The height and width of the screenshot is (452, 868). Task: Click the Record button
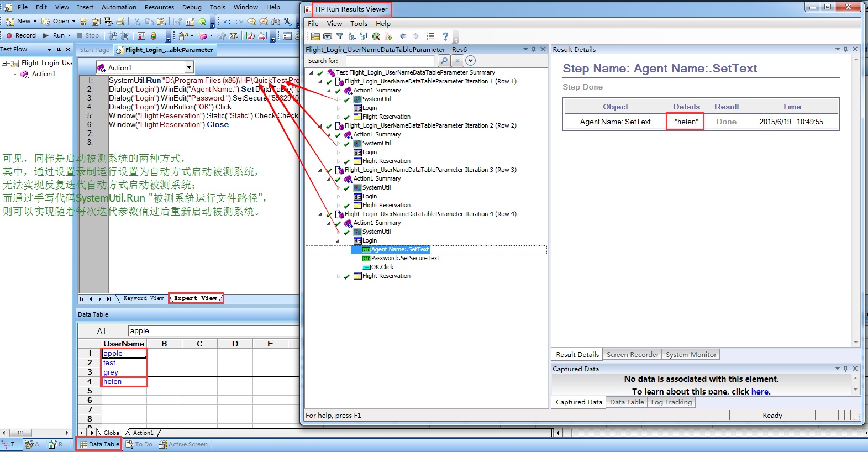[x=21, y=36]
